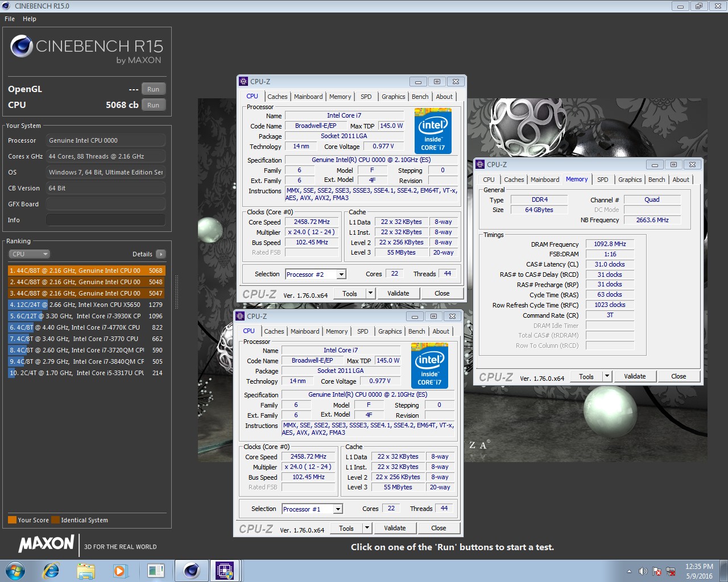
Task: Click Close button in lower CPU-Z window
Action: (439, 528)
